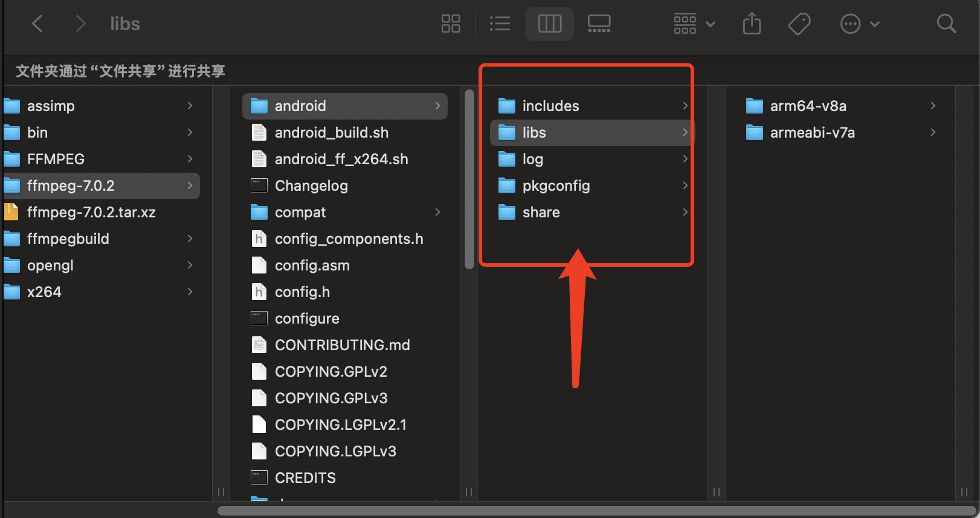Select the x264 folder
Image resolution: width=980 pixels, height=518 pixels.
click(100, 292)
